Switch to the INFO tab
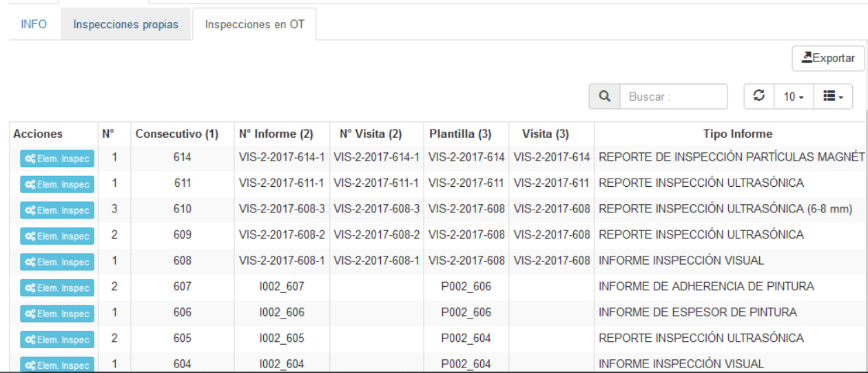This screenshot has height=373, width=868. coord(34,25)
